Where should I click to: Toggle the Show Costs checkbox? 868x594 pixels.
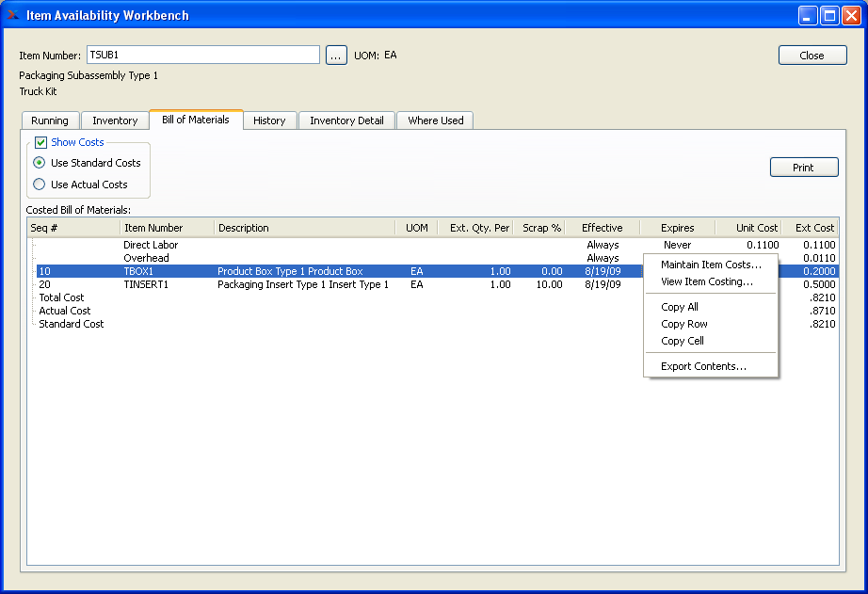40,143
